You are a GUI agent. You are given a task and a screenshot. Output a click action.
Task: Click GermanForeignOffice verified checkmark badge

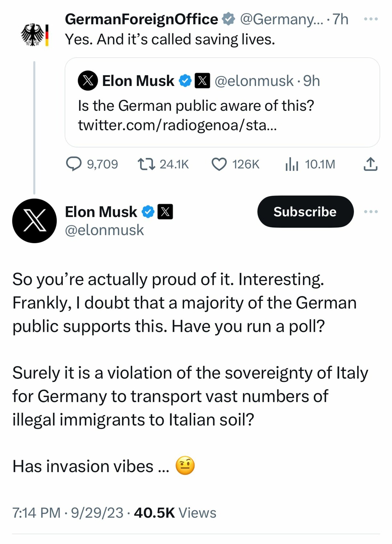(x=229, y=19)
